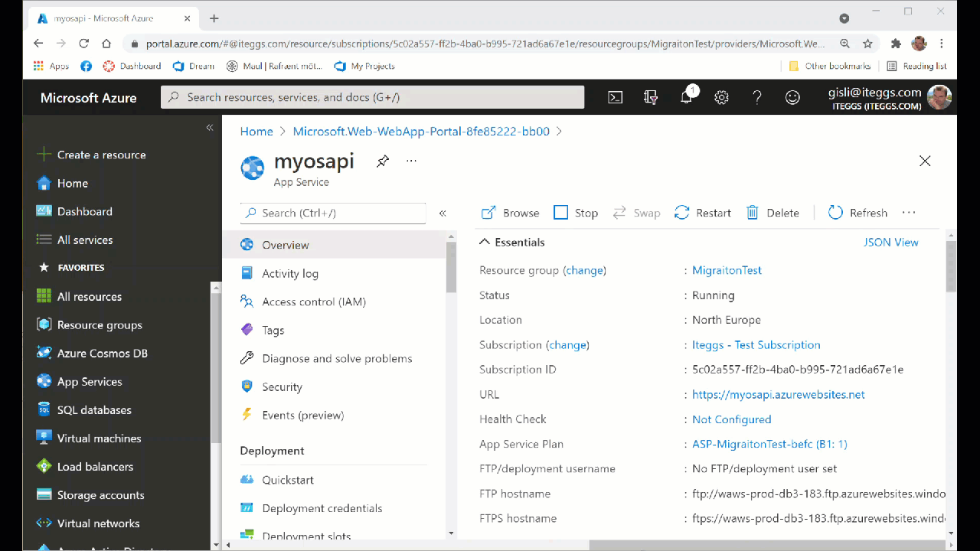Image resolution: width=980 pixels, height=551 pixels.
Task: Change the subscription
Action: (x=567, y=344)
